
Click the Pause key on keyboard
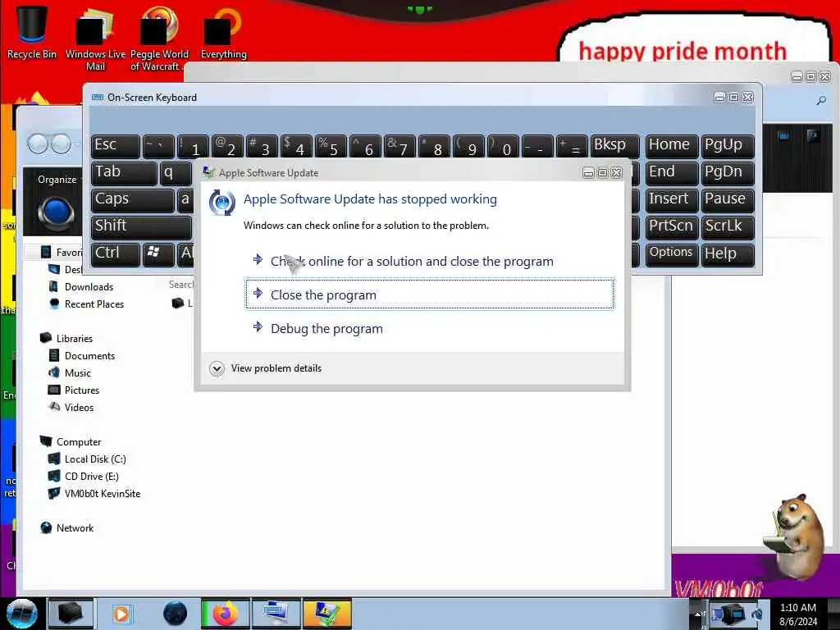728,200
